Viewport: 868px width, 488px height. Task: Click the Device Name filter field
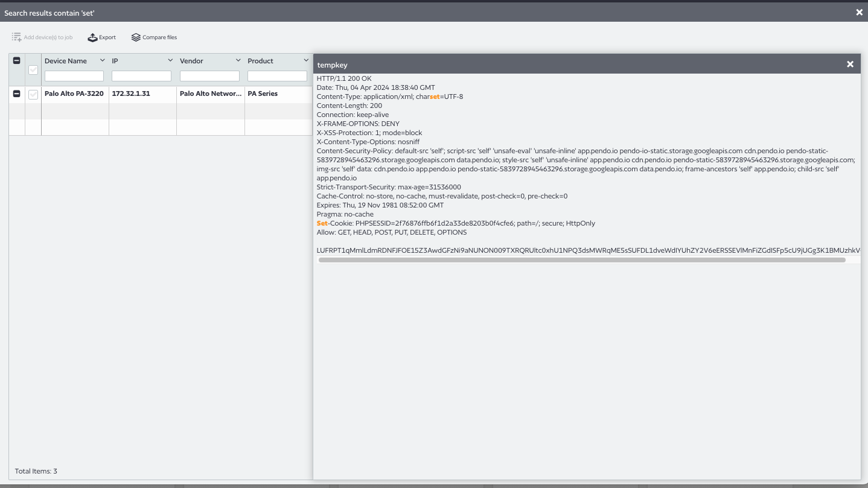[x=74, y=75]
